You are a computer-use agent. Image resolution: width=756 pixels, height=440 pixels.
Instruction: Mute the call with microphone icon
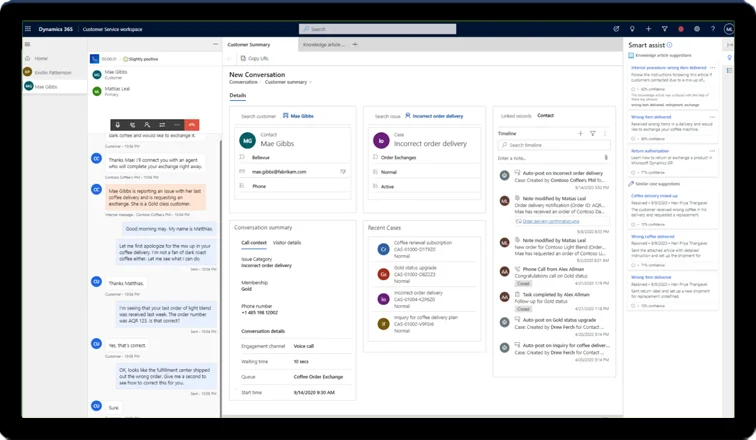119,125
